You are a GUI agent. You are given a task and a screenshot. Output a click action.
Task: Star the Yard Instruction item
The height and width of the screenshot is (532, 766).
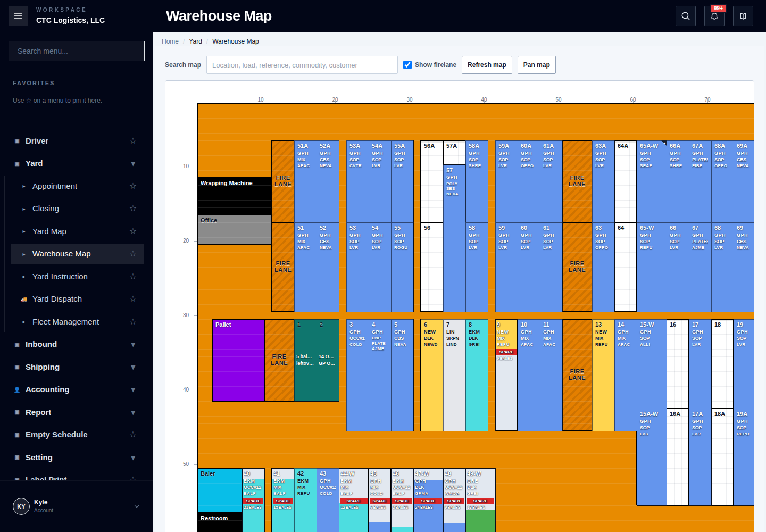(133, 277)
